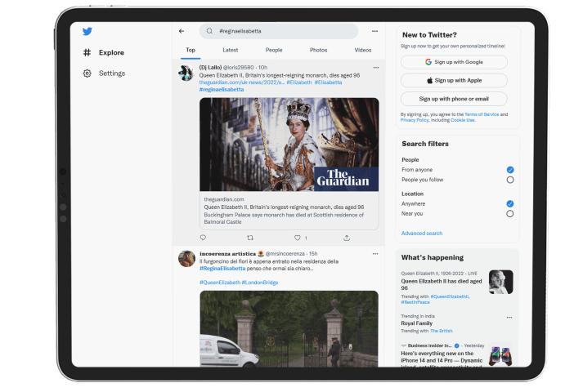Open Dj Lallo profile avatar

pos(186,73)
